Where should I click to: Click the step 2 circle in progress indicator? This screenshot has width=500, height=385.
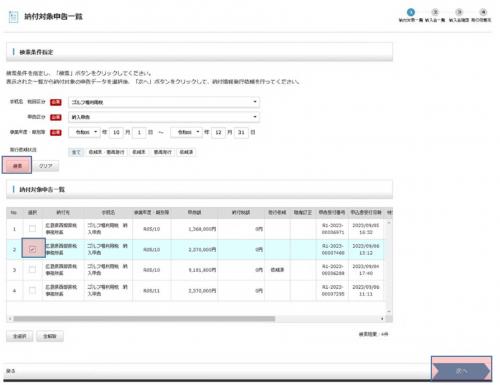pos(435,12)
